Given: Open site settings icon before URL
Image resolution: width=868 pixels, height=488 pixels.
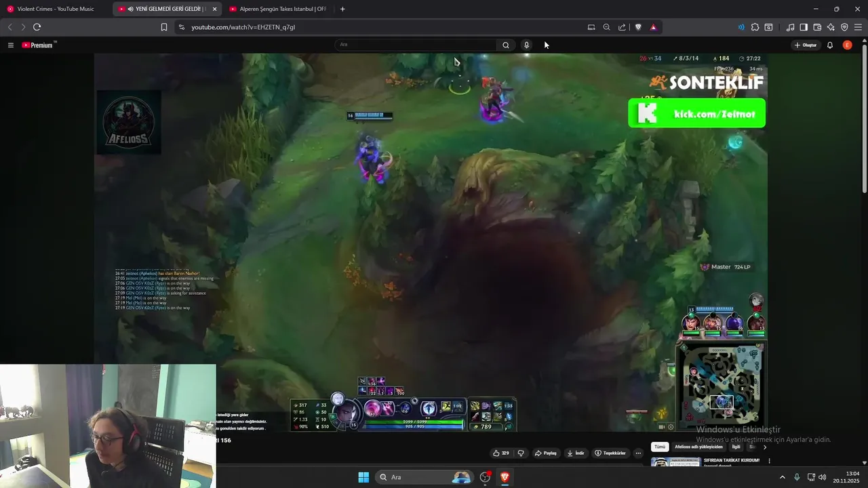Looking at the screenshot, I should (x=181, y=27).
